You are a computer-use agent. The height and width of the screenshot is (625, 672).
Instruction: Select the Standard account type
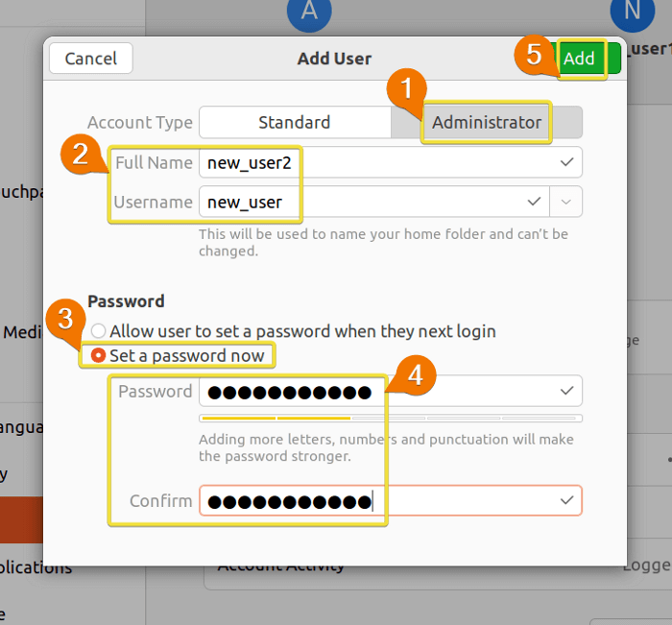pos(295,122)
